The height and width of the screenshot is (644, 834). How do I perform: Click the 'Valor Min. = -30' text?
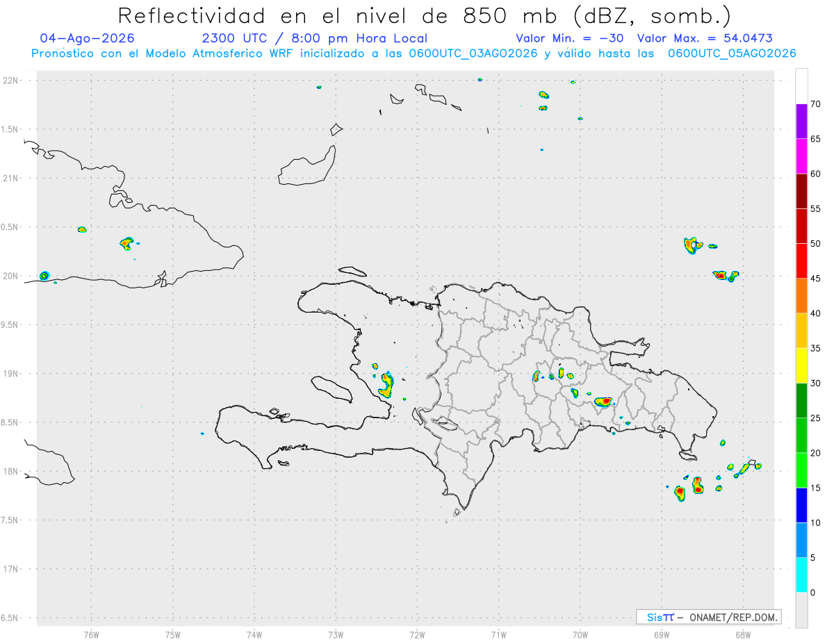(x=571, y=38)
